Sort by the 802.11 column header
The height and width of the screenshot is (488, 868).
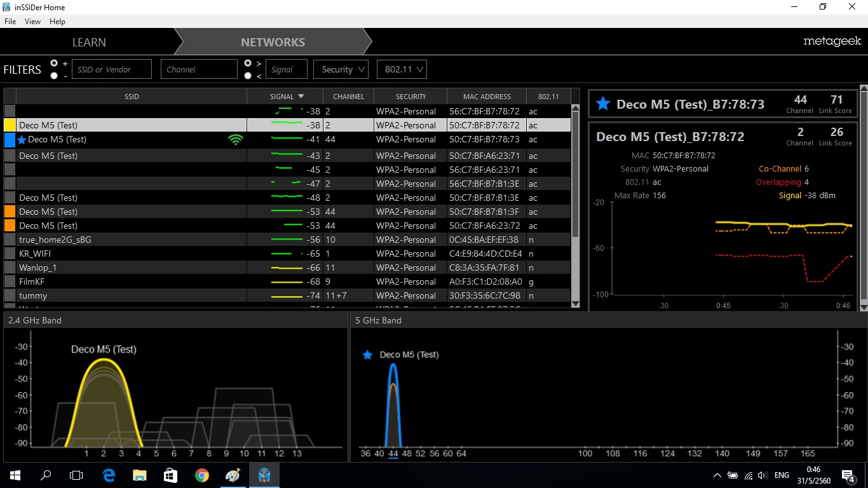point(548,97)
